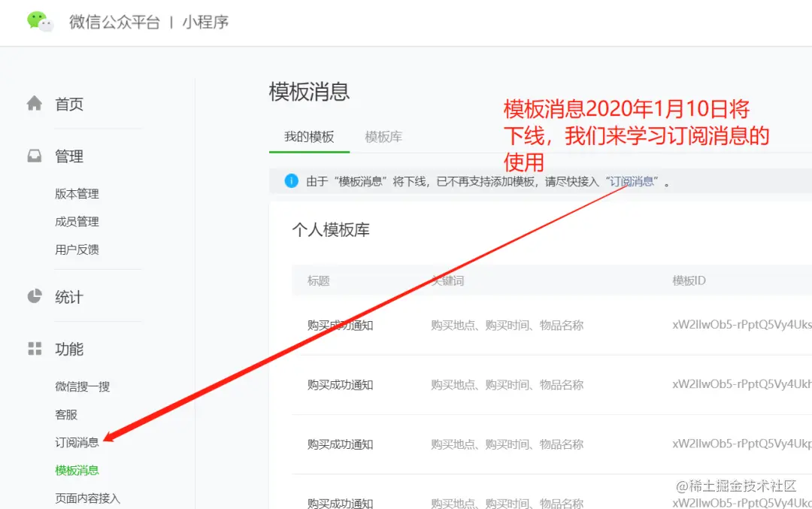Open the 客服 feature

click(66, 414)
